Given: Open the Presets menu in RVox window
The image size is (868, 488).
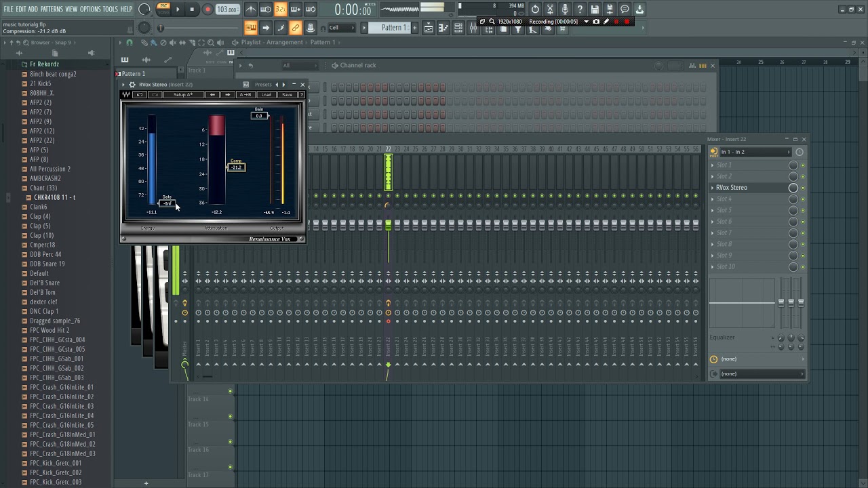Looking at the screenshot, I should coord(263,85).
